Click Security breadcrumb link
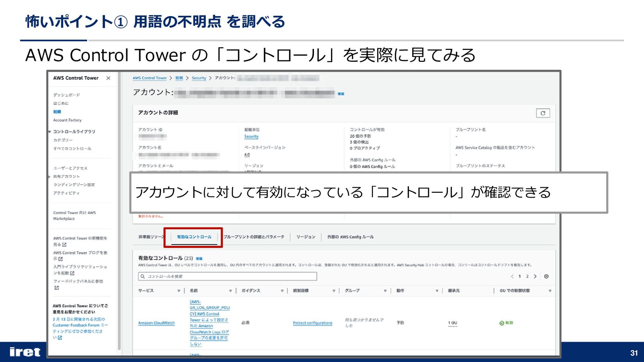This screenshot has width=644, height=362. pos(199,78)
